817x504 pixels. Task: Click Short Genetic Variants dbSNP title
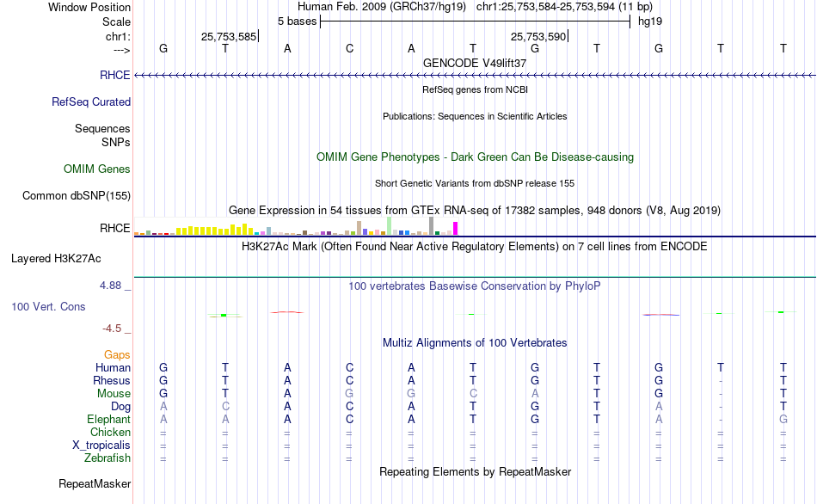click(475, 183)
